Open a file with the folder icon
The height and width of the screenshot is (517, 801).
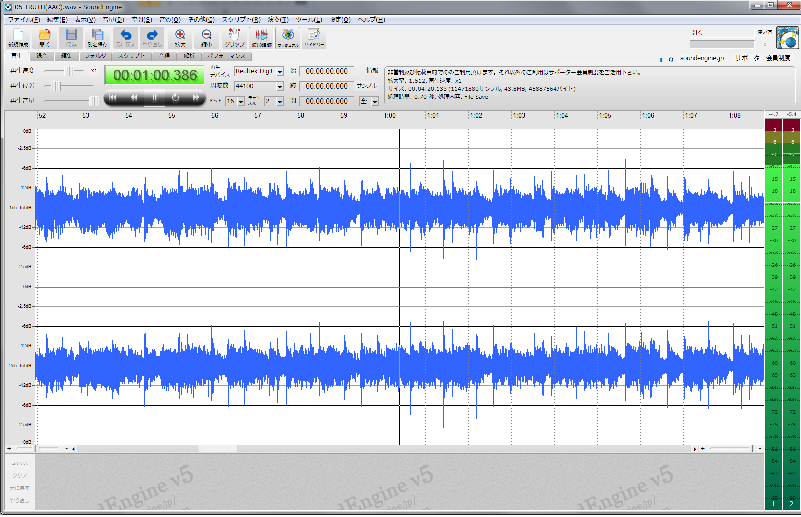coord(44,37)
